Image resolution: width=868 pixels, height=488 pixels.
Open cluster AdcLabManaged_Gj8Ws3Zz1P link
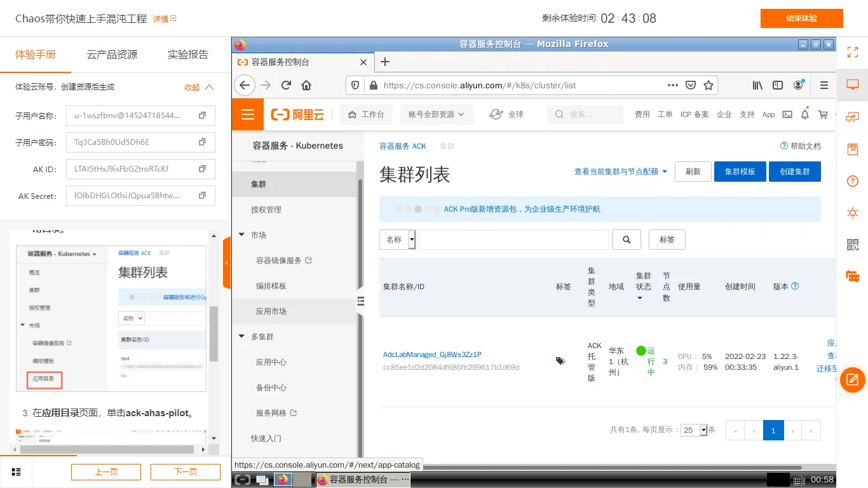click(432, 355)
